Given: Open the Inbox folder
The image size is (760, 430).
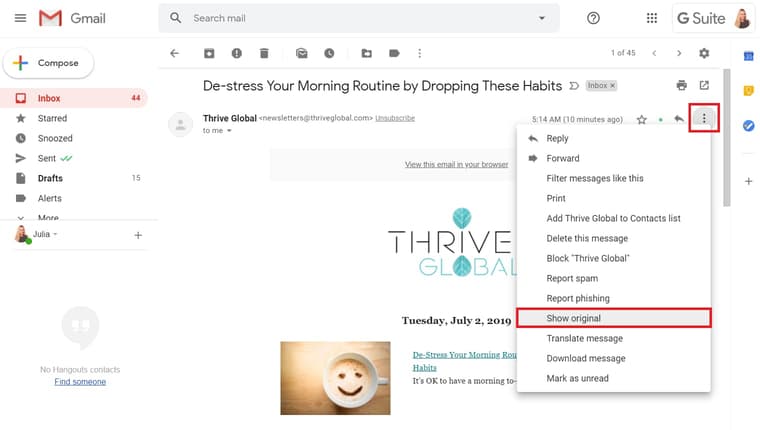Looking at the screenshot, I should pyautogui.click(x=74, y=98).
